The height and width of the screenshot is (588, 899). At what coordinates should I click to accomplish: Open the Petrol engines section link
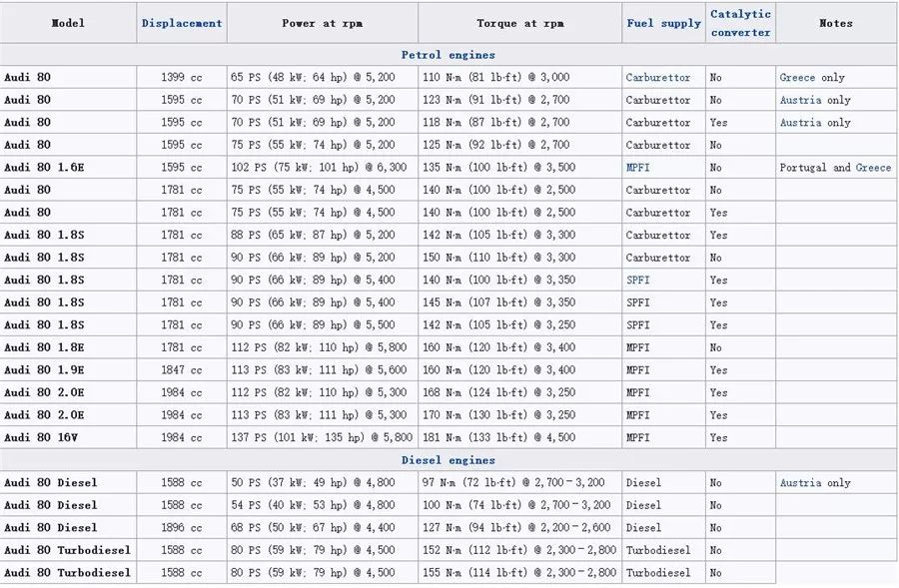448,55
